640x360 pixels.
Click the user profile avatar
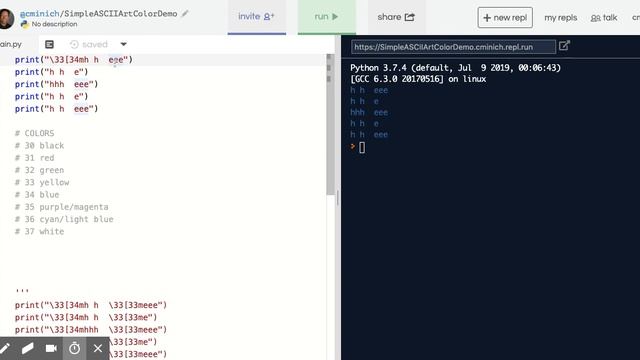click(6, 18)
